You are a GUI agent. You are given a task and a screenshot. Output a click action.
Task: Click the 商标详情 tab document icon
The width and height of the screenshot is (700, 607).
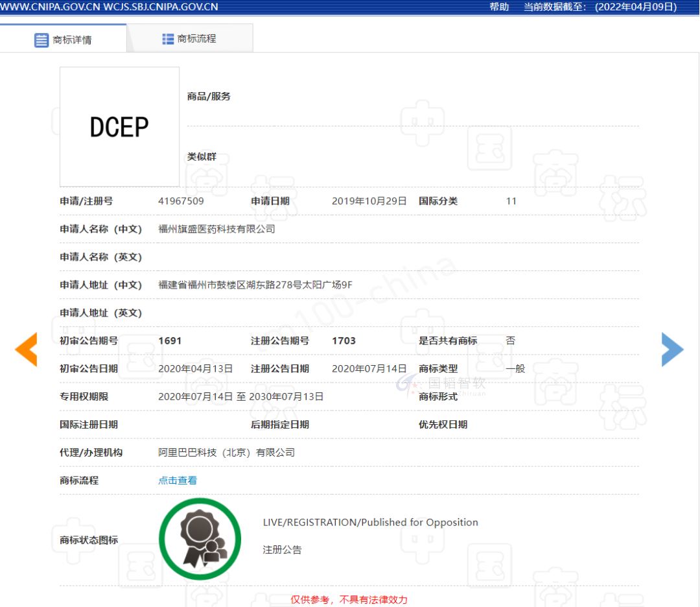(x=41, y=40)
